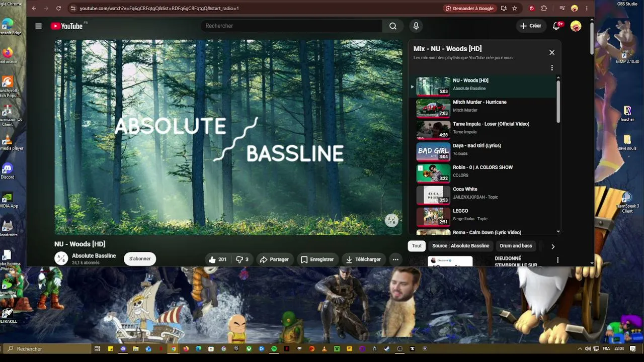Dislike the NU - Woods video
Viewport: 644px width, 362px height.
pos(242,259)
